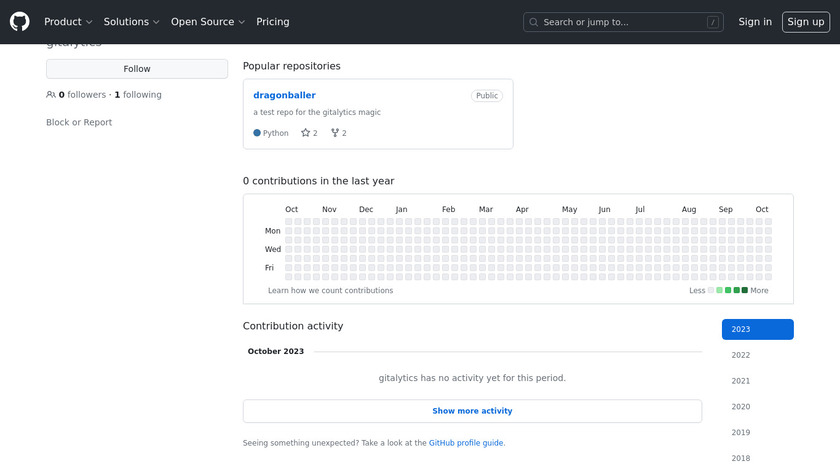Expand the Open Source menu

click(x=207, y=22)
